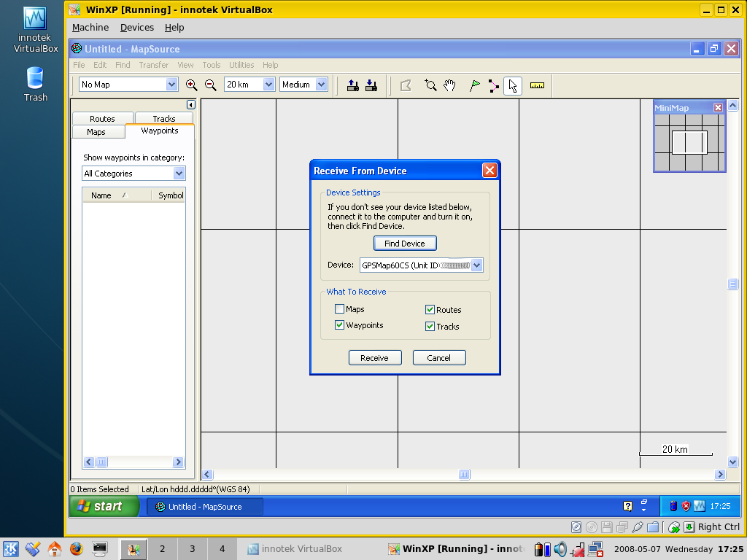747x560 pixels.
Task: Click the map vertical scrollbar thumb
Action: (x=732, y=284)
